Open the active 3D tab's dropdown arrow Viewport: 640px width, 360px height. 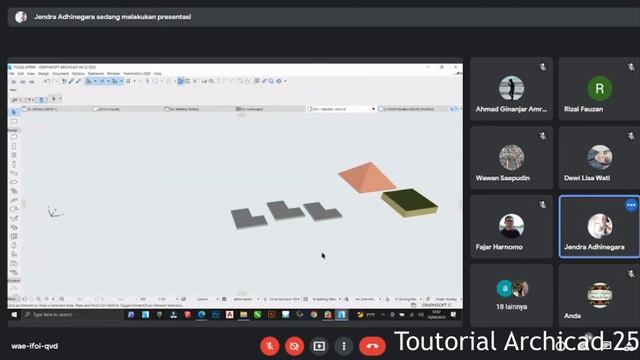coord(373,109)
